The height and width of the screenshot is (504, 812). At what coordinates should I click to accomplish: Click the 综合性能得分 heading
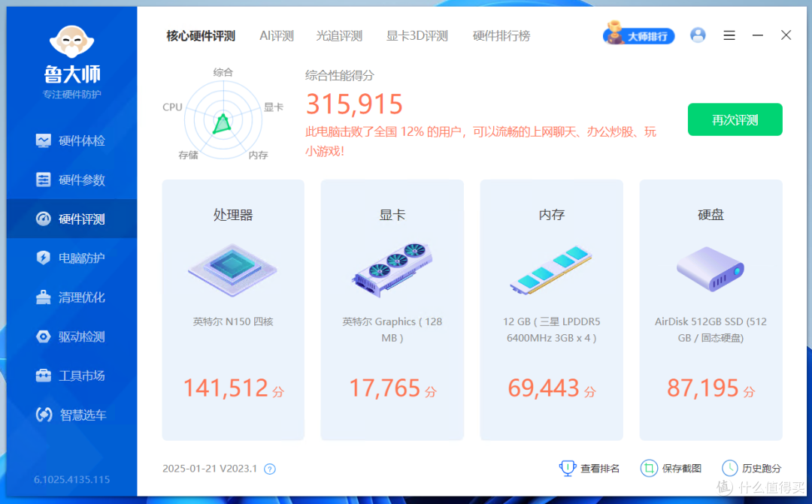click(340, 76)
